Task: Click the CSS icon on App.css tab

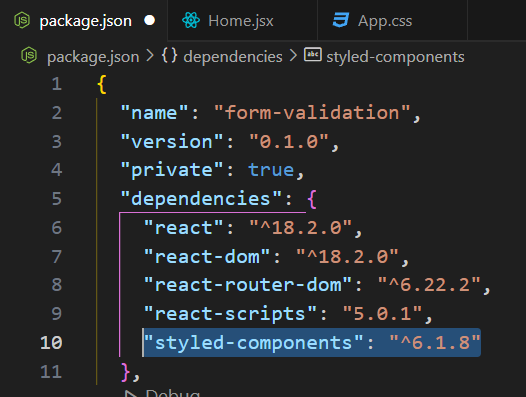Action: point(341,20)
